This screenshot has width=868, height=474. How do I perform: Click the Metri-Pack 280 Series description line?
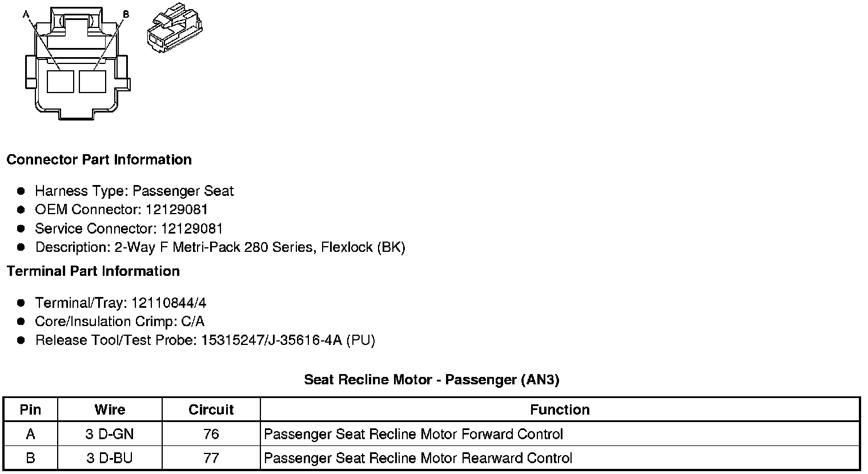click(220, 247)
